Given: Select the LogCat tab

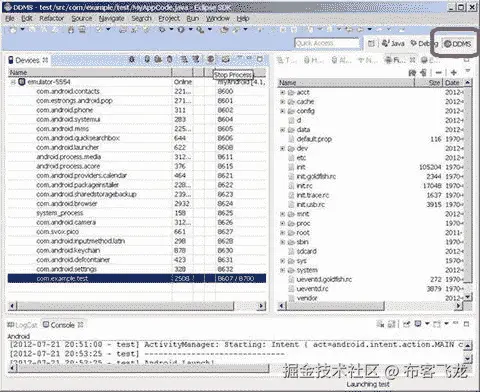Looking at the screenshot, I should tap(22, 325).
